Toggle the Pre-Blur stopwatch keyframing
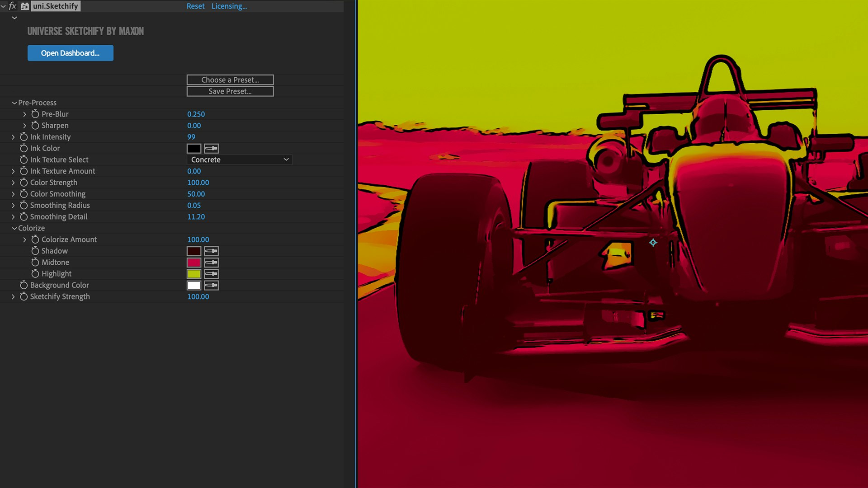The image size is (868, 488). [x=35, y=114]
